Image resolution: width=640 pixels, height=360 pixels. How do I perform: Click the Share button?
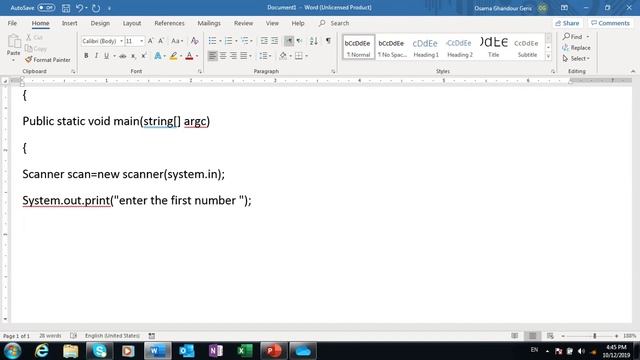[567, 23]
